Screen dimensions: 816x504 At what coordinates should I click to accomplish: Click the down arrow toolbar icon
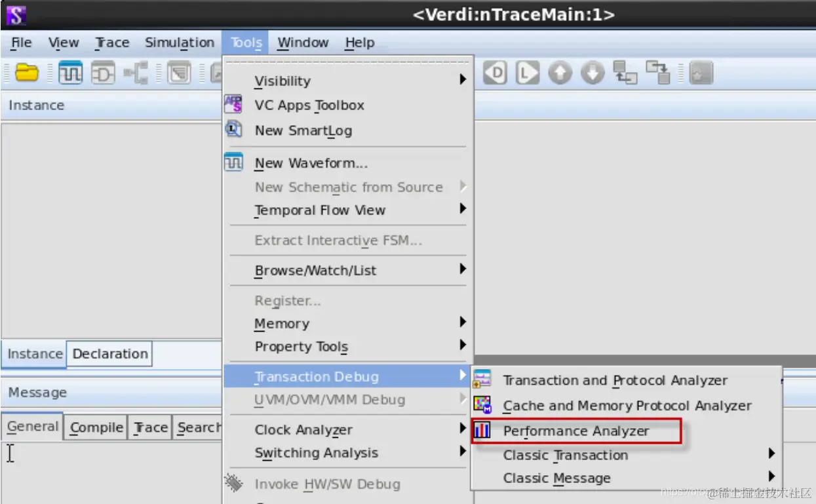click(593, 73)
